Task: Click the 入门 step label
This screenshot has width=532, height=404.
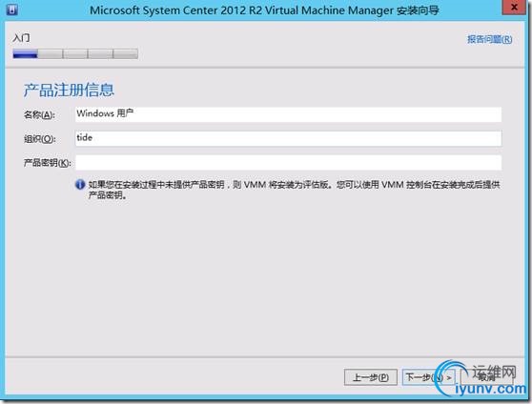Action: (21, 37)
